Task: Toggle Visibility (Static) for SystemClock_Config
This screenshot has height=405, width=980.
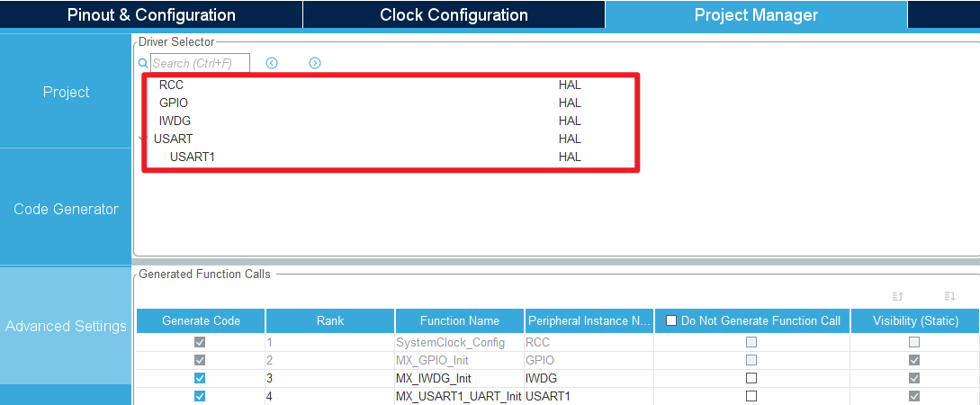Action: pyautogui.click(x=914, y=343)
